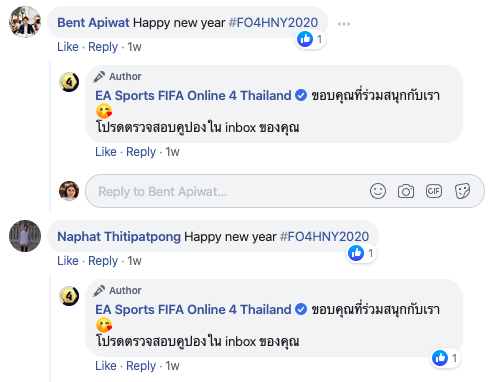
Task: Open the sticker picker in reply box
Action: coord(462,191)
